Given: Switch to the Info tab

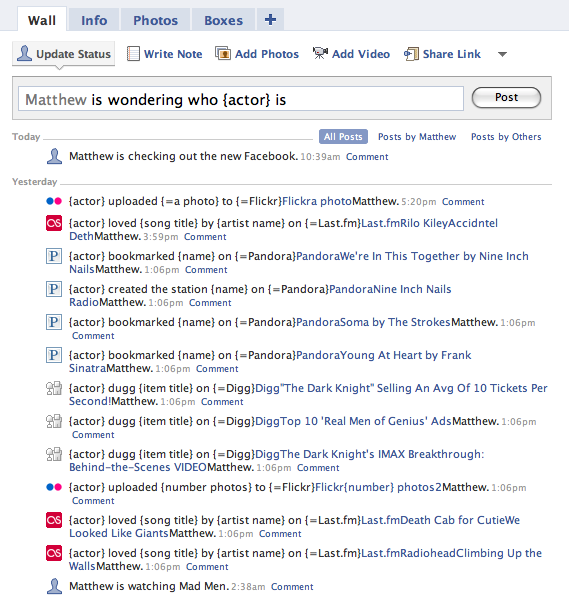Looking at the screenshot, I should (x=94, y=20).
